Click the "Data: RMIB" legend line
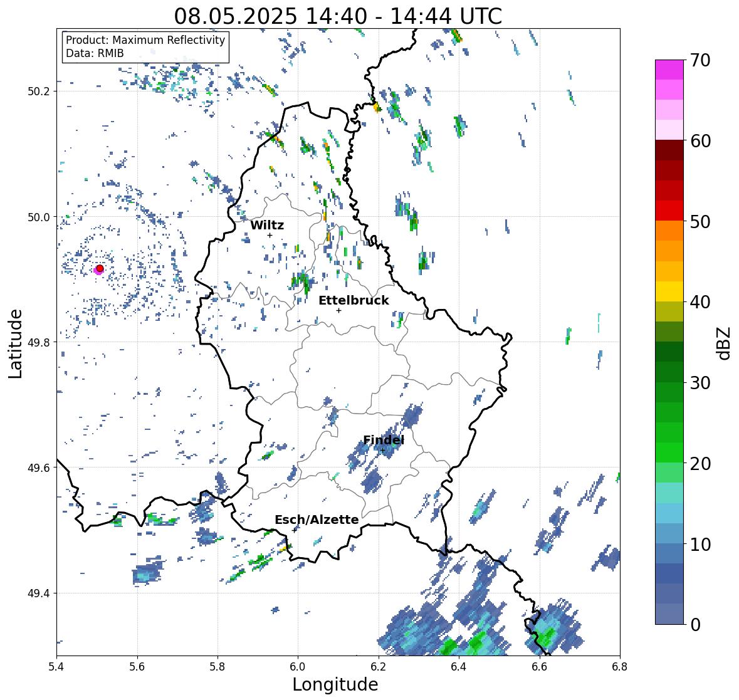Image resolution: width=739 pixels, height=700 pixels. 95,53
